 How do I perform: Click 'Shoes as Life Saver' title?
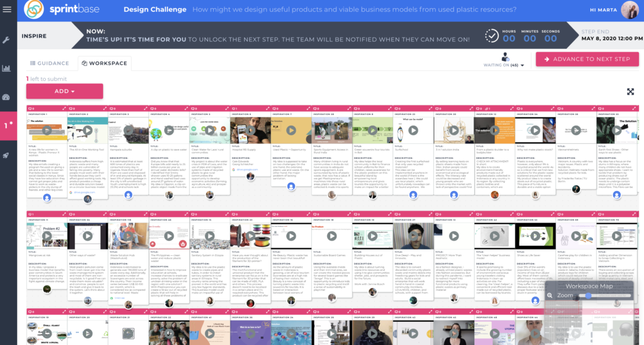point(528,255)
